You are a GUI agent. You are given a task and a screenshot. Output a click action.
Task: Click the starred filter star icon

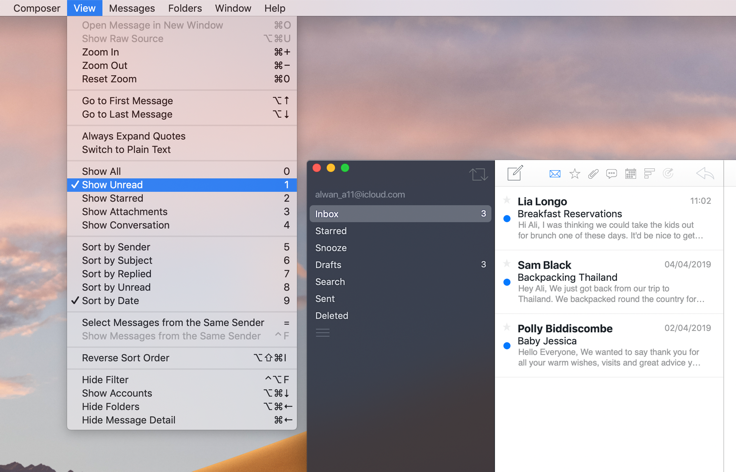coord(575,174)
